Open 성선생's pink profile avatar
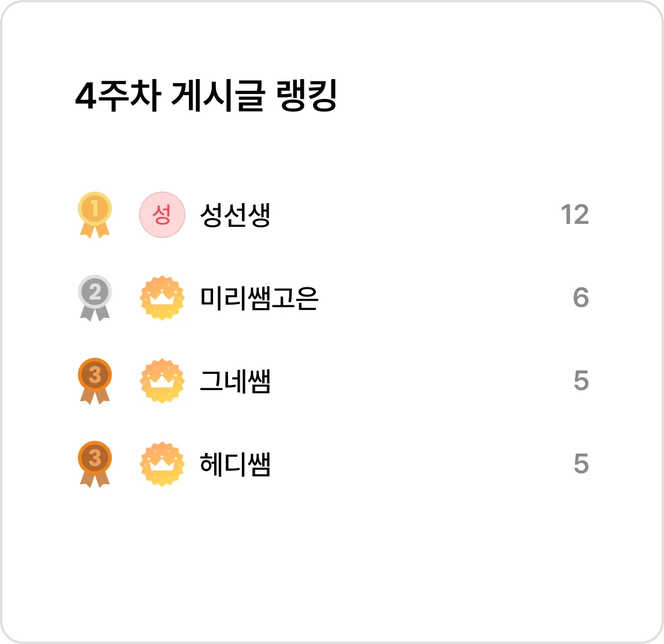The width and height of the screenshot is (664, 644). 162,215
